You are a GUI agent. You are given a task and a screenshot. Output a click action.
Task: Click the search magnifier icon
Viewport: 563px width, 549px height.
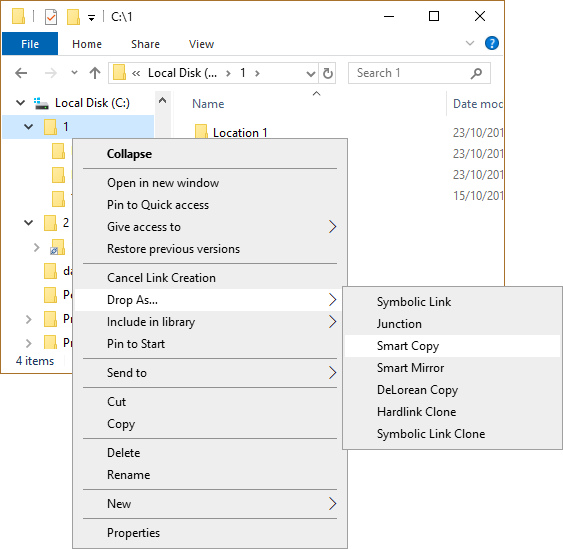[476, 73]
